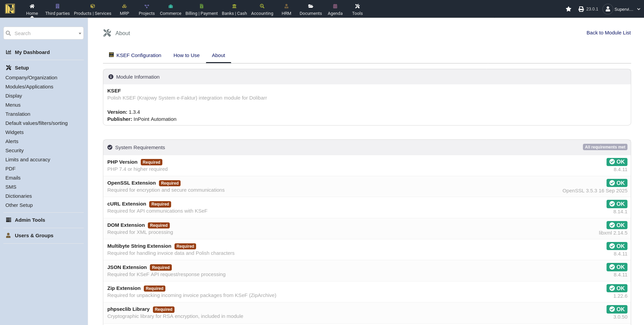Click the printer icon in top bar
This screenshot has height=325, width=644.
click(581, 9)
